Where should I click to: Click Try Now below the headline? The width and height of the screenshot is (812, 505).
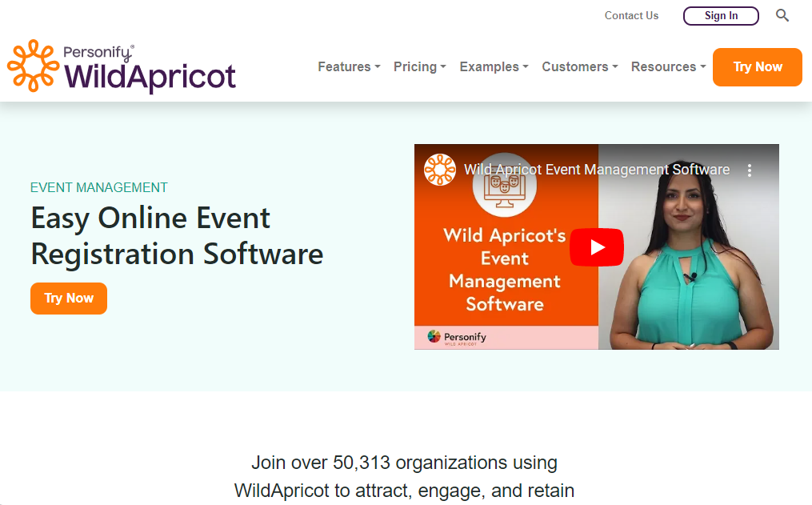click(x=69, y=299)
